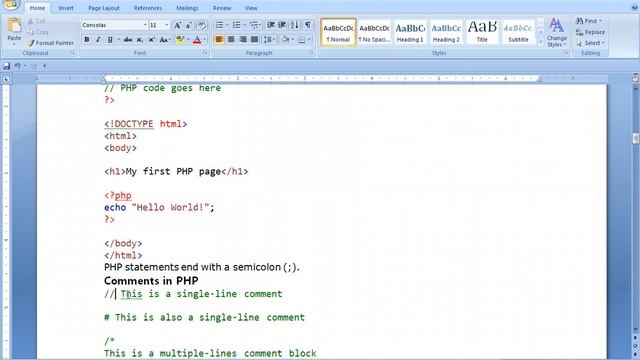Open the Font dialog launcher

(205, 53)
